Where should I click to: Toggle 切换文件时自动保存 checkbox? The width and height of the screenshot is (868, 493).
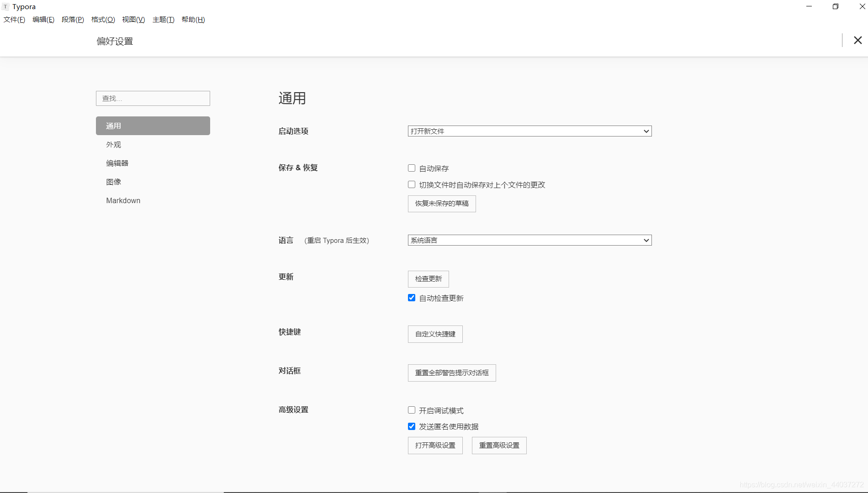click(412, 184)
